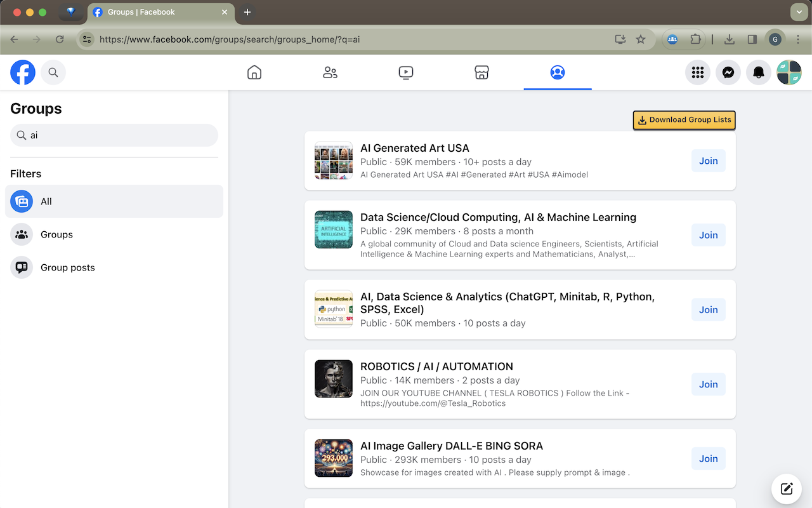Open the Chrome profile G avatar
The width and height of the screenshot is (812, 508).
(x=775, y=39)
